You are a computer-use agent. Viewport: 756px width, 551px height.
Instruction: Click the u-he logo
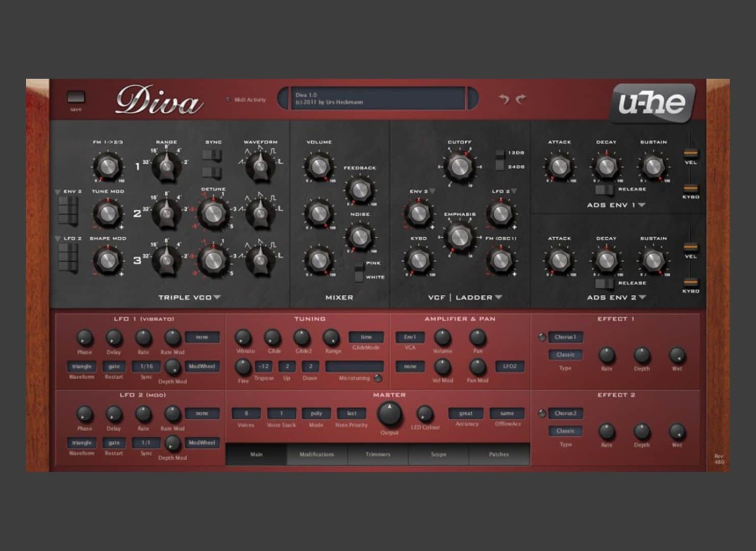tap(652, 103)
